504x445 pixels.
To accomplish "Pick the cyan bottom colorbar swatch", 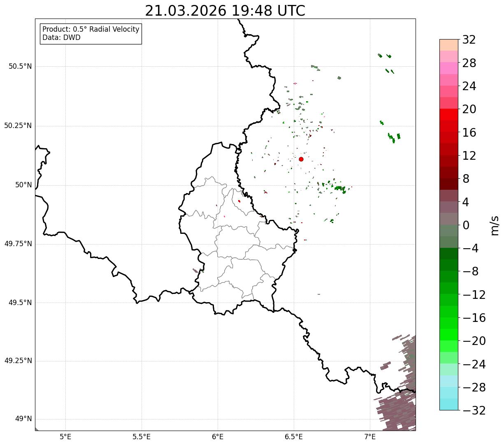I will pos(449,404).
